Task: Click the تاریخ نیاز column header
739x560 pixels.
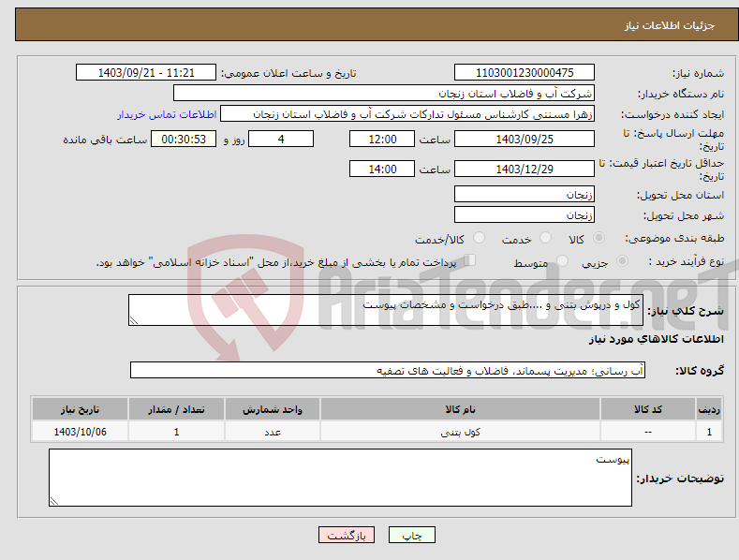Action: click(x=80, y=409)
